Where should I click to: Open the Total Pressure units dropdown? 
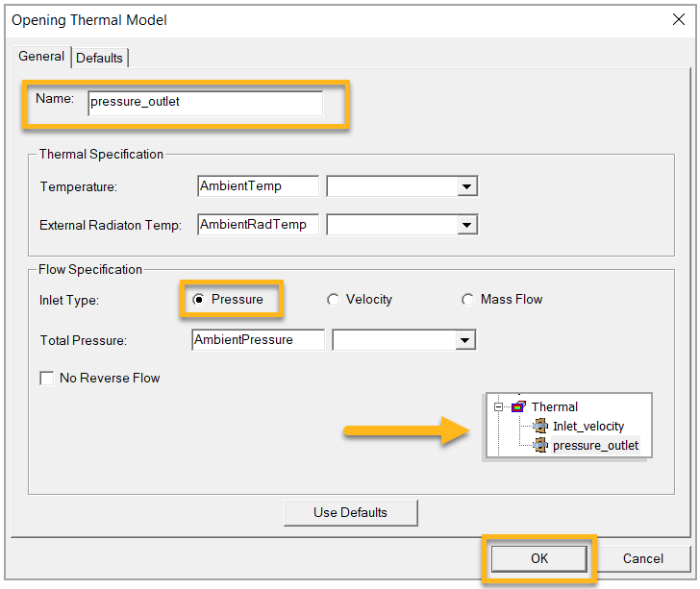coord(465,340)
